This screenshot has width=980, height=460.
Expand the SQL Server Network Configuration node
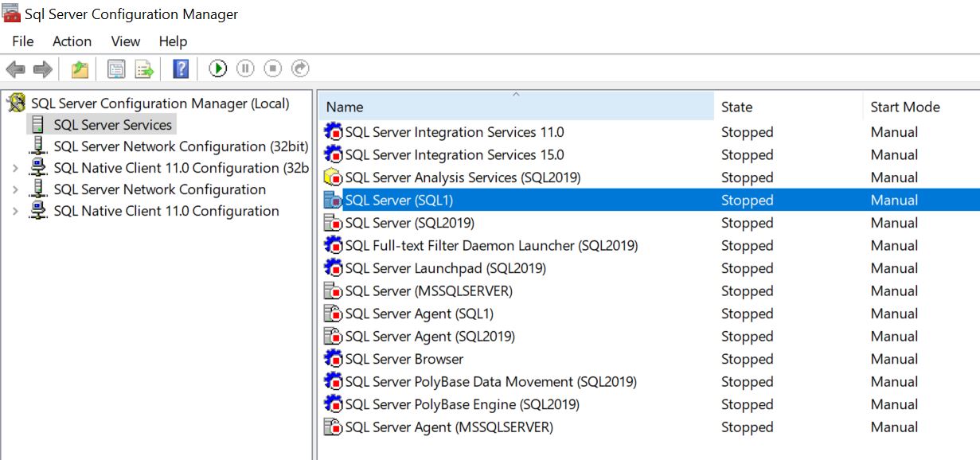coord(15,189)
